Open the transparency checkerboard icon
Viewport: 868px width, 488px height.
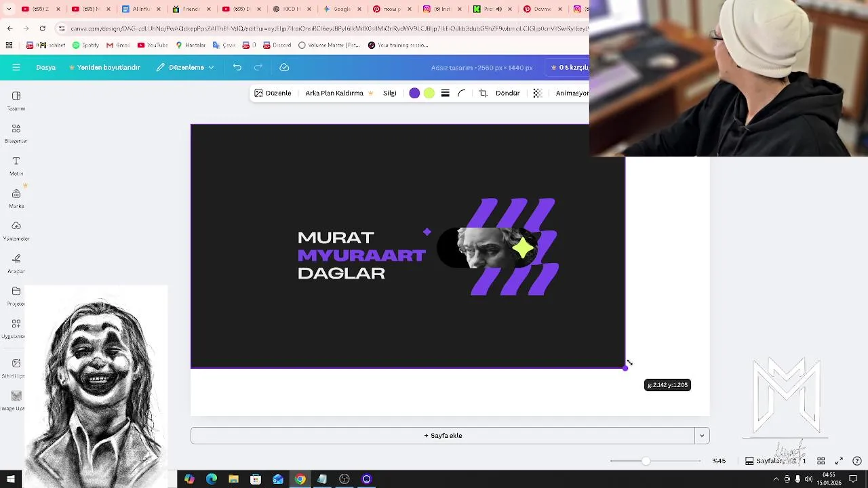coord(537,93)
